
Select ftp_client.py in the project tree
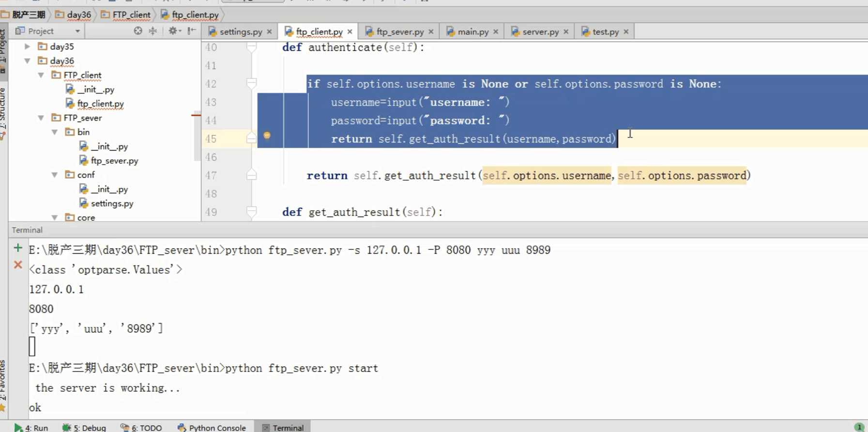coord(95,104)
